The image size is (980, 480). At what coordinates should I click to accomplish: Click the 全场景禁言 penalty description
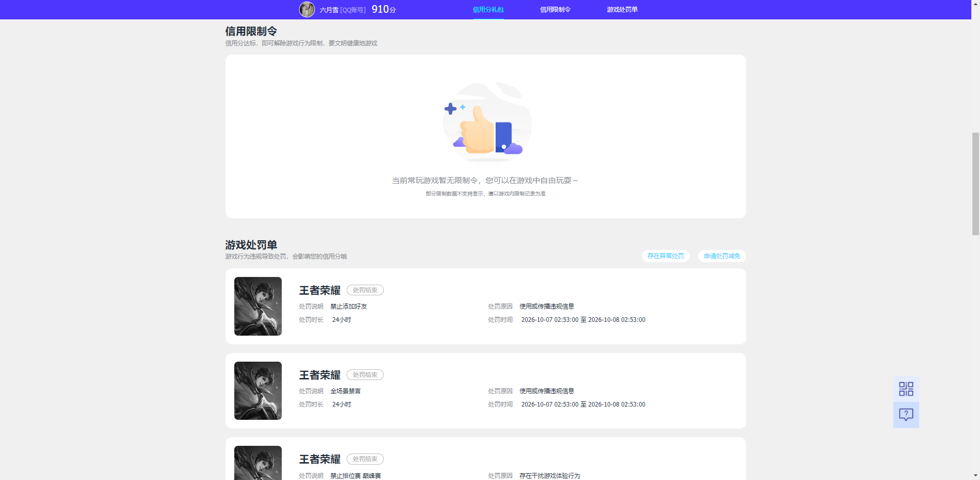[x=346, y=391]
